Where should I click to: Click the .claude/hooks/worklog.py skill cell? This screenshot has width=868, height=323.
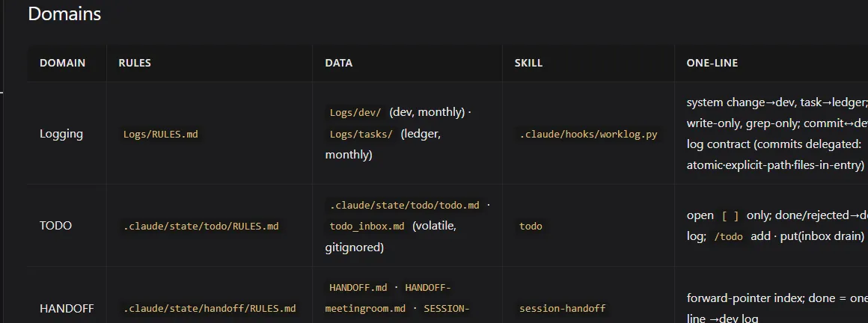pos(588,134)
